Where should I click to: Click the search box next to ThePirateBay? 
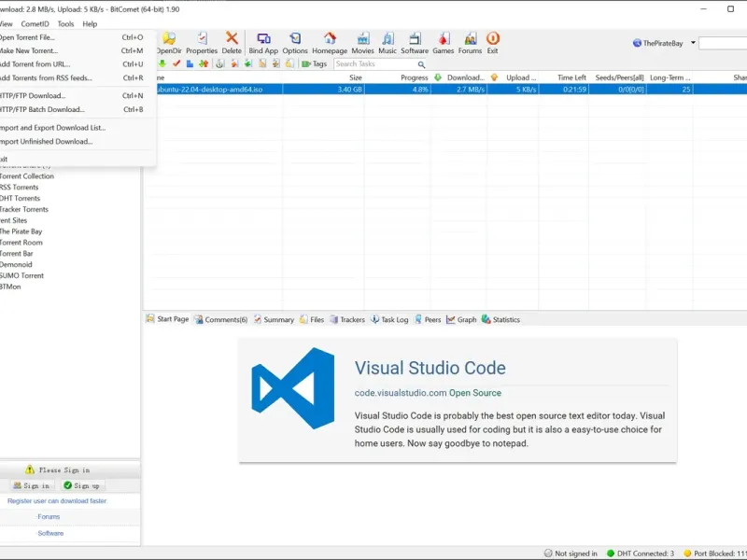723,43
